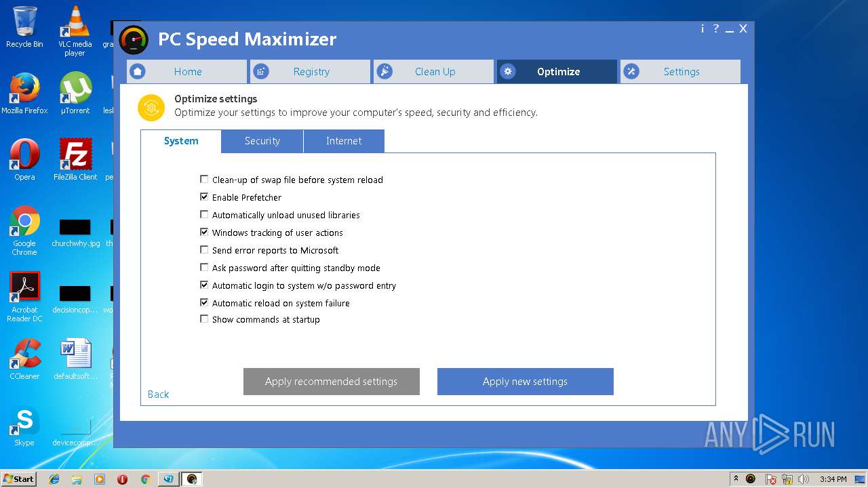Viewport: 868px width, 488px height.
Task: Click the Opera icon in taskbar
Action: tap(123, 479)
